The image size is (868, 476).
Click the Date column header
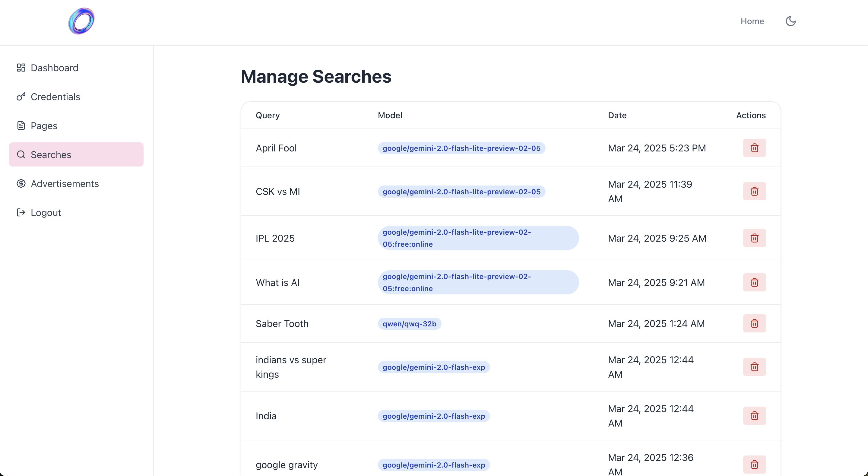pyautogui.click(x=617, y=115)
